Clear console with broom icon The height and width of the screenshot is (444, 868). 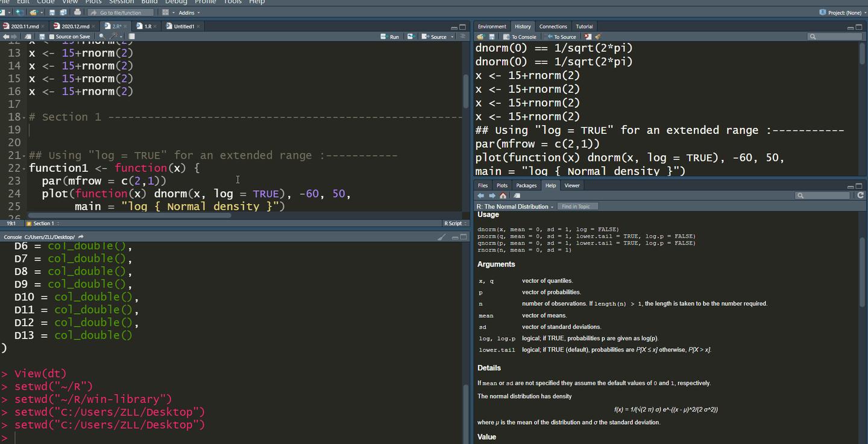point(441,237)
